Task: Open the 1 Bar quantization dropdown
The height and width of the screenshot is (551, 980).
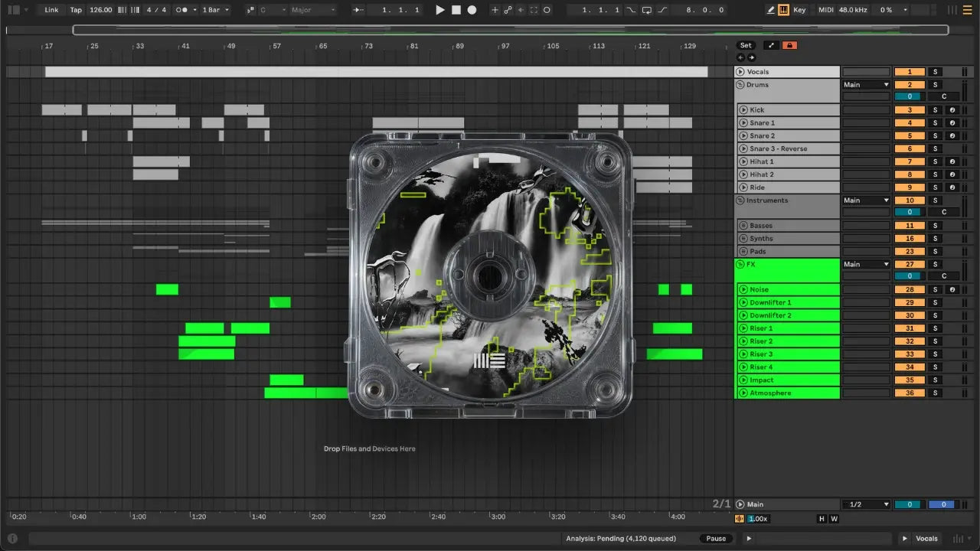Action: tap(216, 10)
